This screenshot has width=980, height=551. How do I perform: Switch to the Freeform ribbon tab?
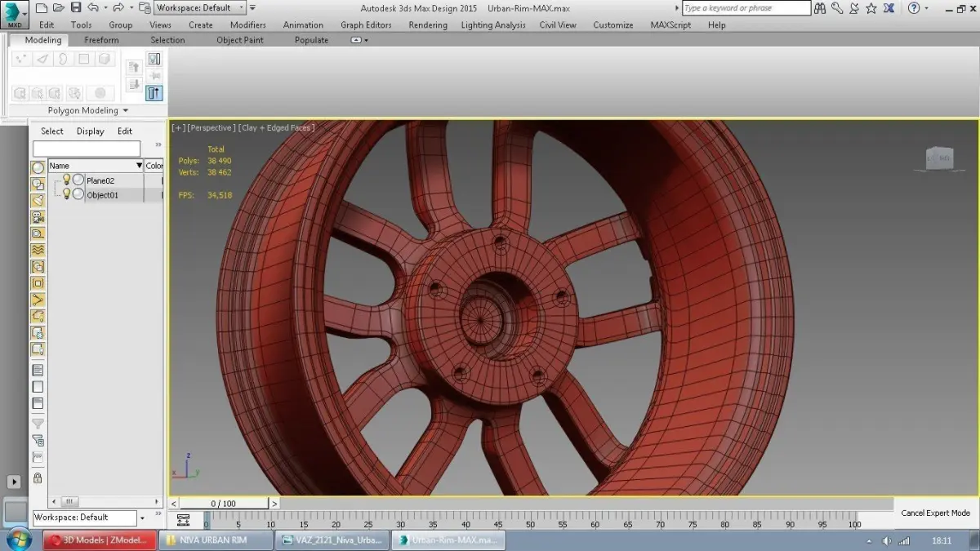click(101, 40)
